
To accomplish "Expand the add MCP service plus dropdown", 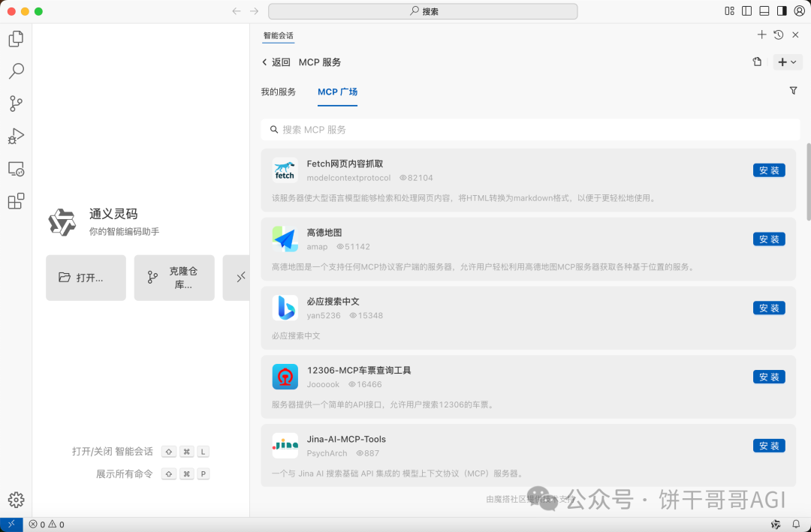I will pyautogui.click(x=788, y=62).
